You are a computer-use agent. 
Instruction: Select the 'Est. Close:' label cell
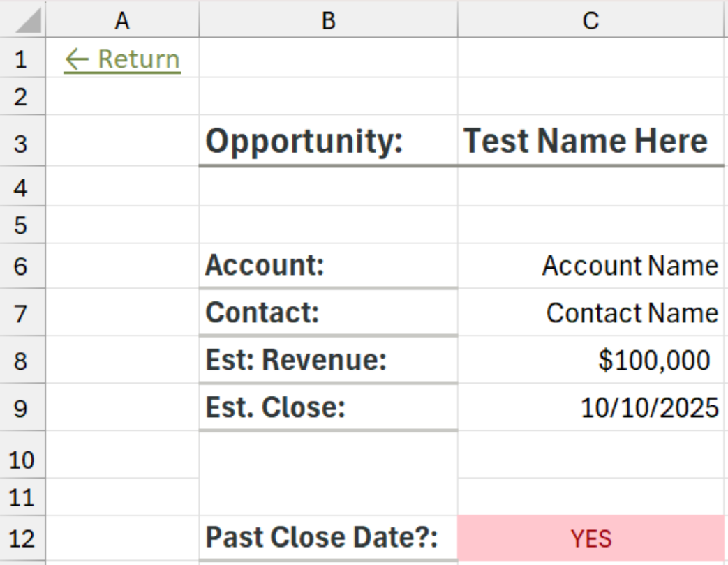(276, 407)
